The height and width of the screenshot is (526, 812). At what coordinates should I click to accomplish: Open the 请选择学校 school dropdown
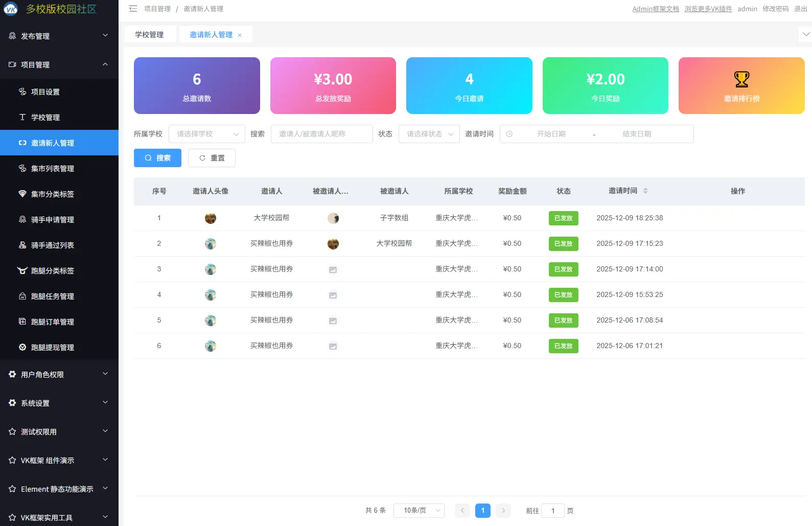[x=206, y=134]
